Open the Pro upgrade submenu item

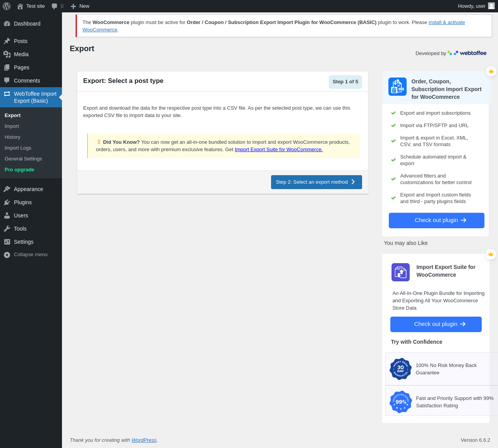pos(19,170)
